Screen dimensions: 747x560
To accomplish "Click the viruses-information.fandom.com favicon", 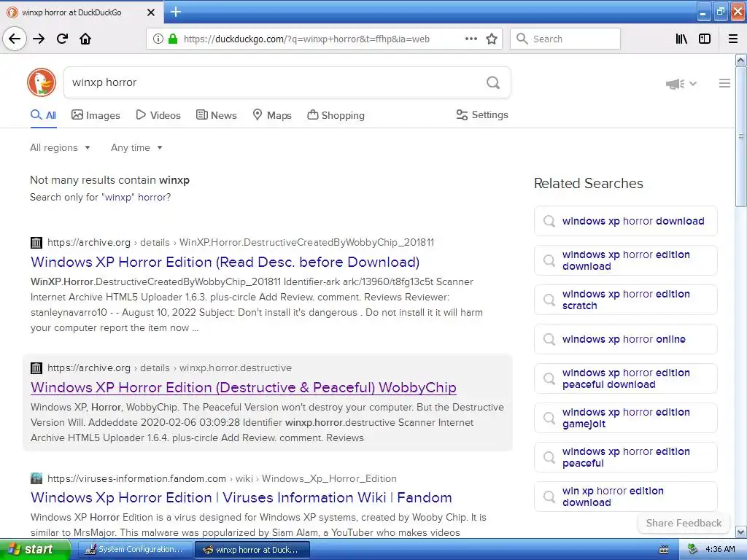I will (36, 478).
